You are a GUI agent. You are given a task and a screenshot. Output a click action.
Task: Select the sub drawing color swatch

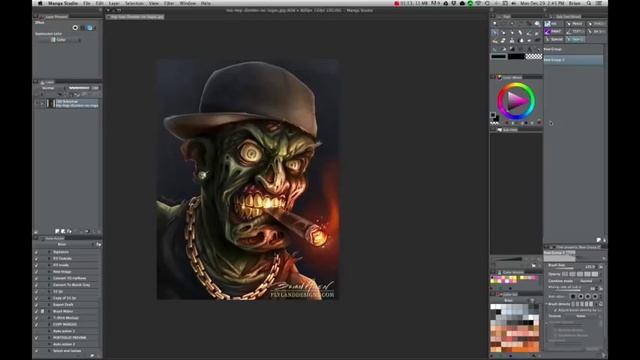point(516,57)
